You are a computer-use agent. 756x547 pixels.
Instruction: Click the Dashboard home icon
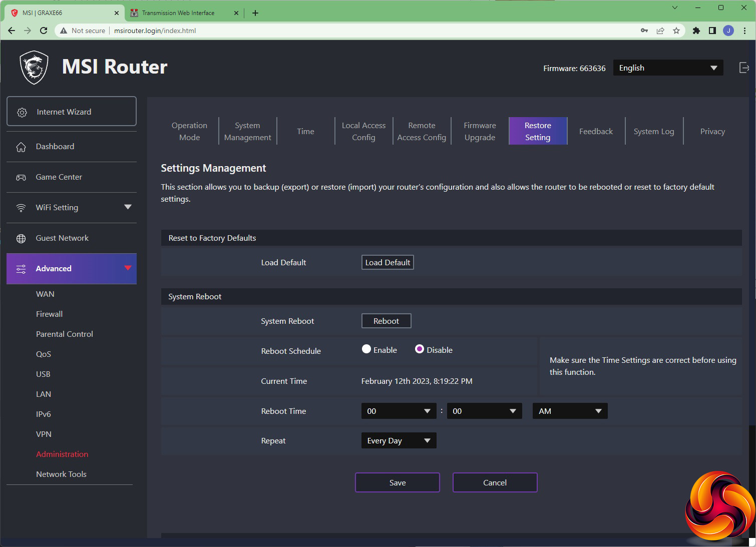(x=21, y=147)
